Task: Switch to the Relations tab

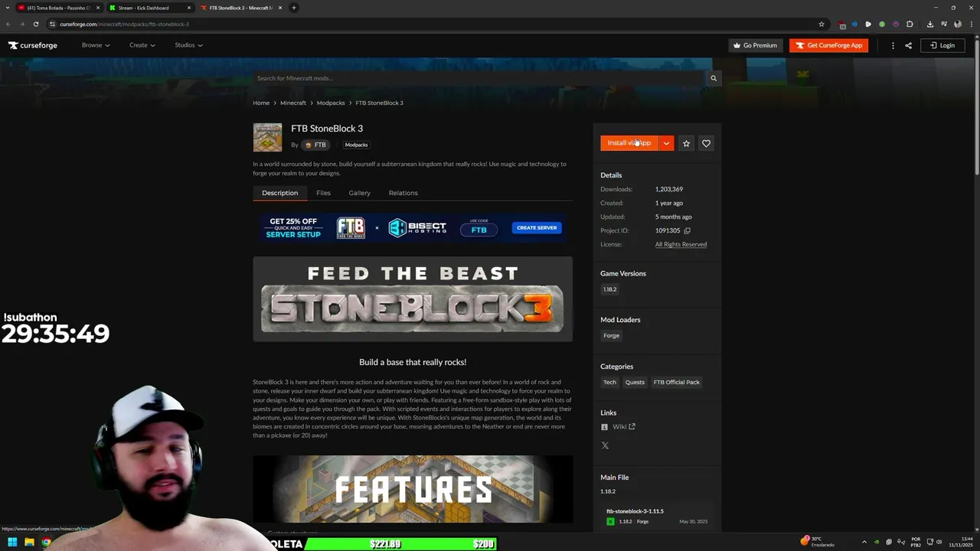Action: [x=403, y=193]
